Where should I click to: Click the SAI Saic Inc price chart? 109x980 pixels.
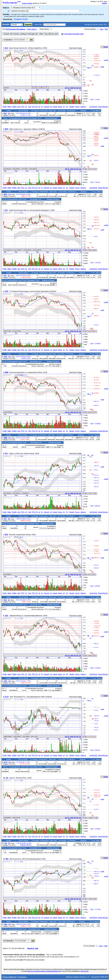tap(42, 799)
